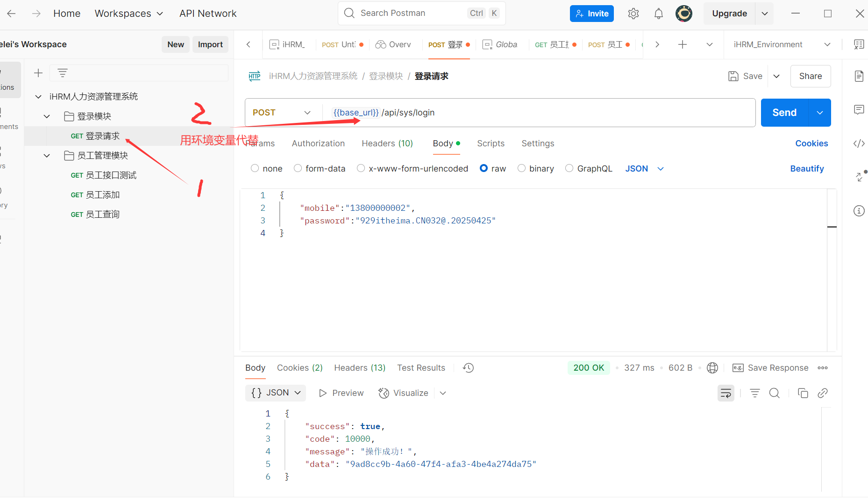Open the sidebar filter icon
The image size is (868, 502).
coord(63,73)
